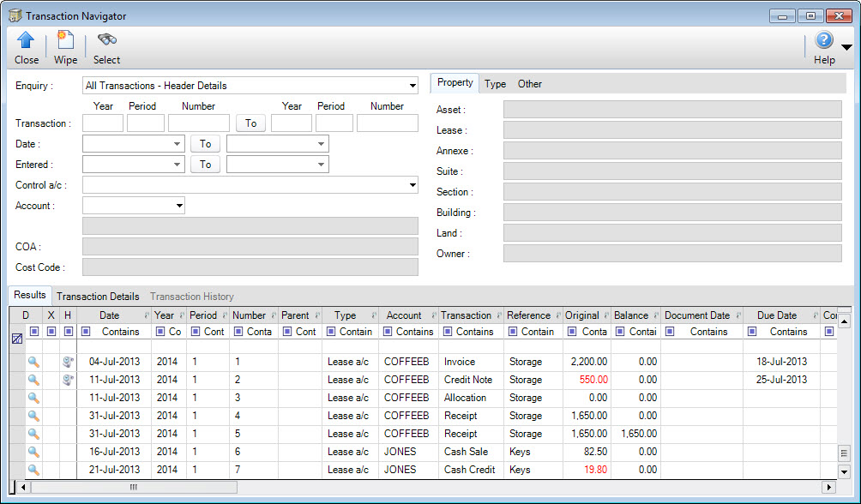The height and width of the screenshot is (504, 861).
Task: Open the Enquiry dropdown list
Action: pos(412,85)
